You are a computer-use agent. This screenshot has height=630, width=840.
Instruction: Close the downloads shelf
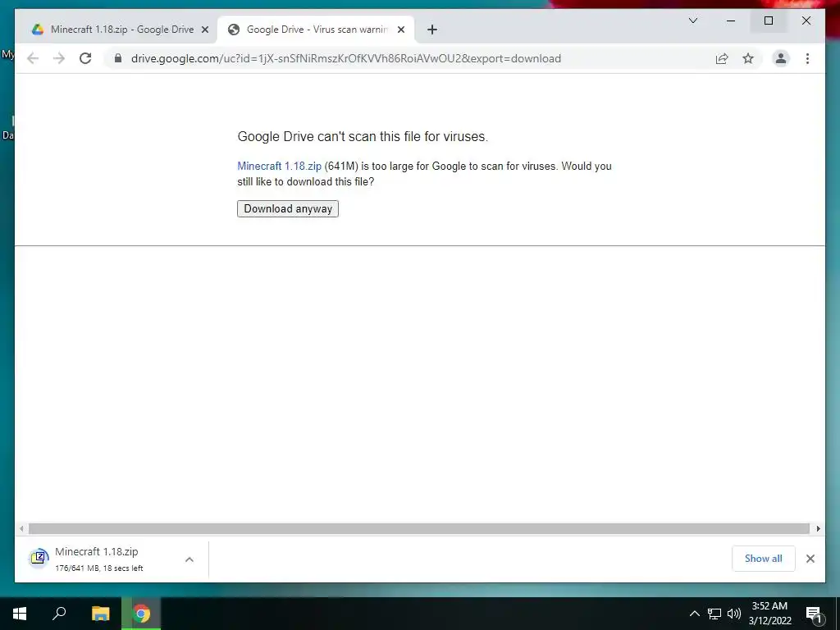[x=810, y=559]
